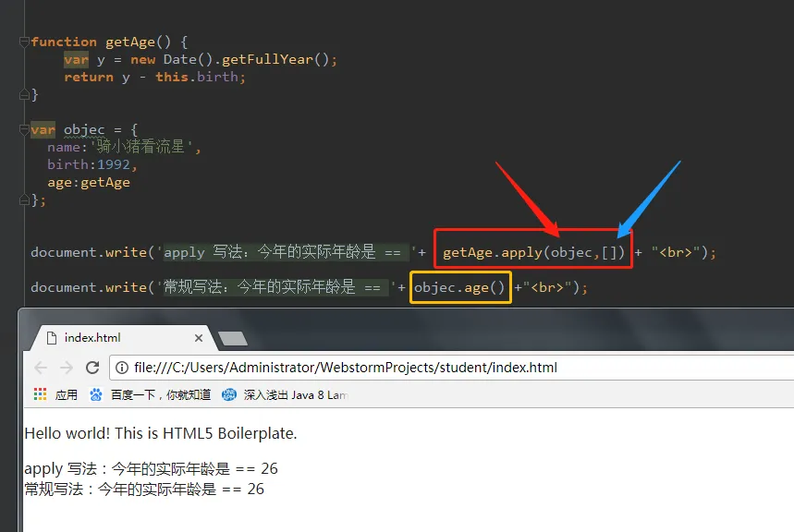Viewport: 794px width, 532px height.
Task: Open the 应用 apps grid icon
Action: pyautogui.click(x=40, y=394)
